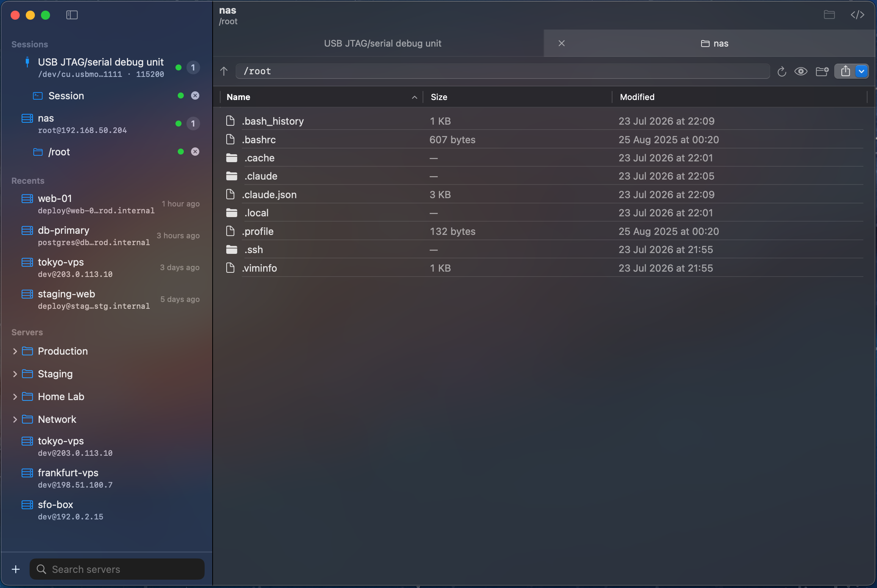The image size is (877, 588).
Task: Toggle the Name sort direction caret
Action: click(415, 97)
